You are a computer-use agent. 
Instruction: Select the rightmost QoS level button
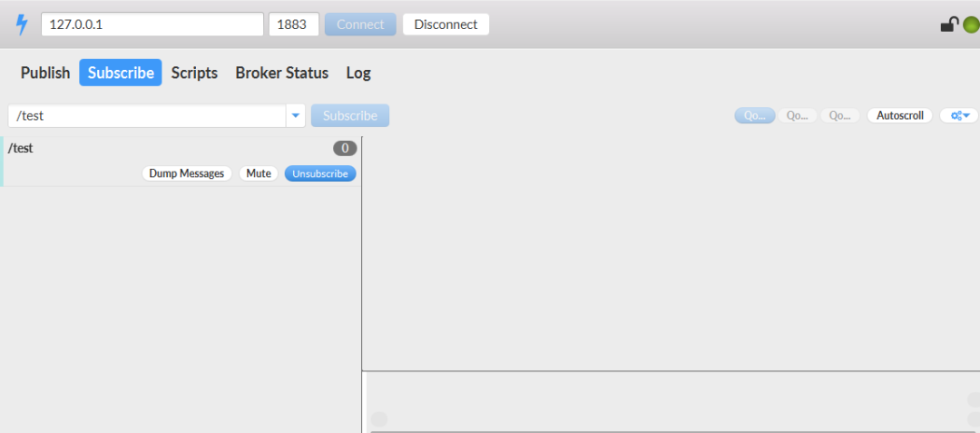coord(840,115)
